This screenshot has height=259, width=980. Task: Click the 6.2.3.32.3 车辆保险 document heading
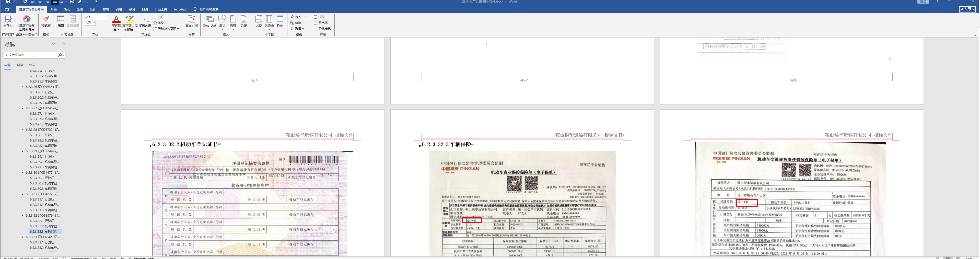(x=447, y=145)
